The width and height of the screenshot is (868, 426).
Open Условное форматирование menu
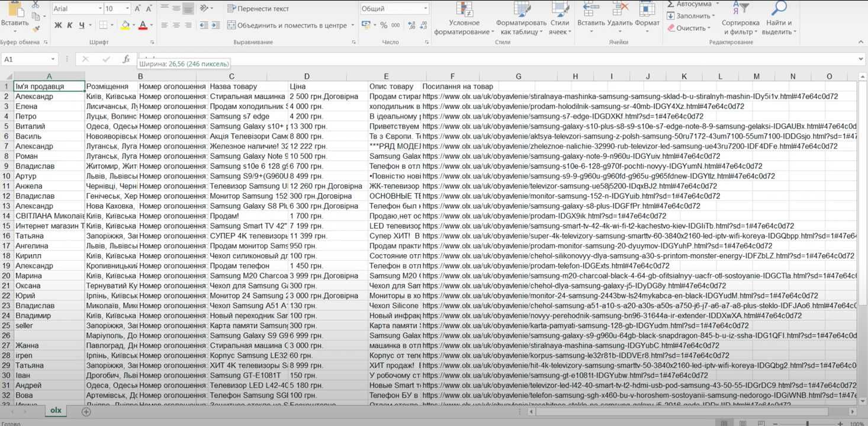tap(464, 19)
